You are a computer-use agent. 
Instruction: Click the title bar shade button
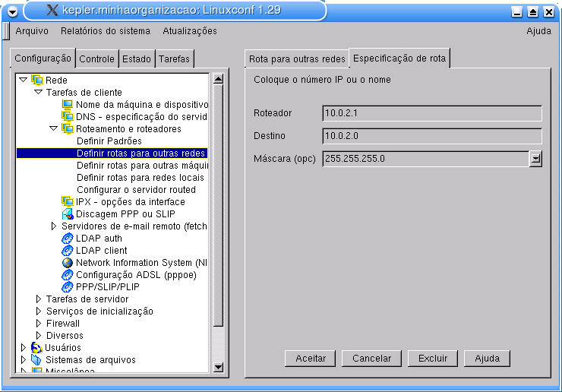pos(532,12)
